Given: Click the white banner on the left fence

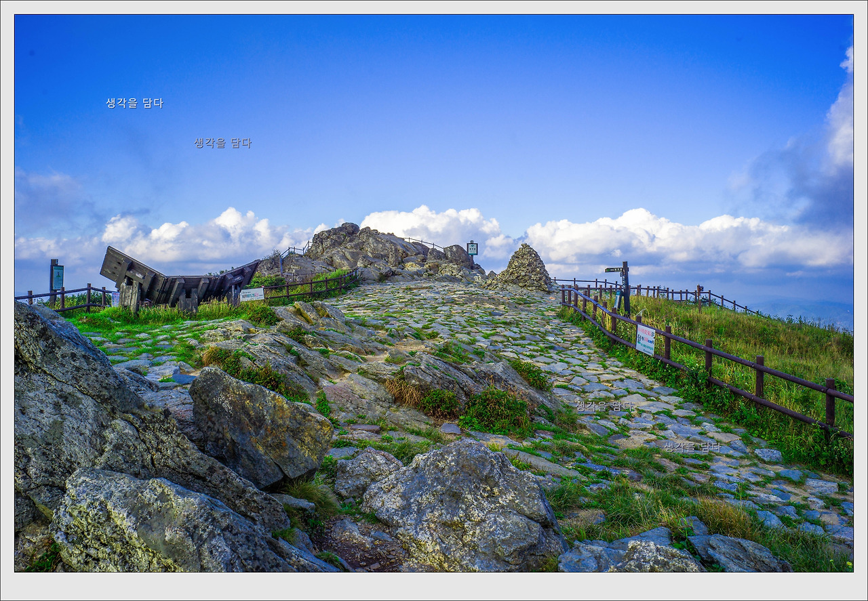Looking at the screenshot, I should pyautogui.click(x=252, y=295).
